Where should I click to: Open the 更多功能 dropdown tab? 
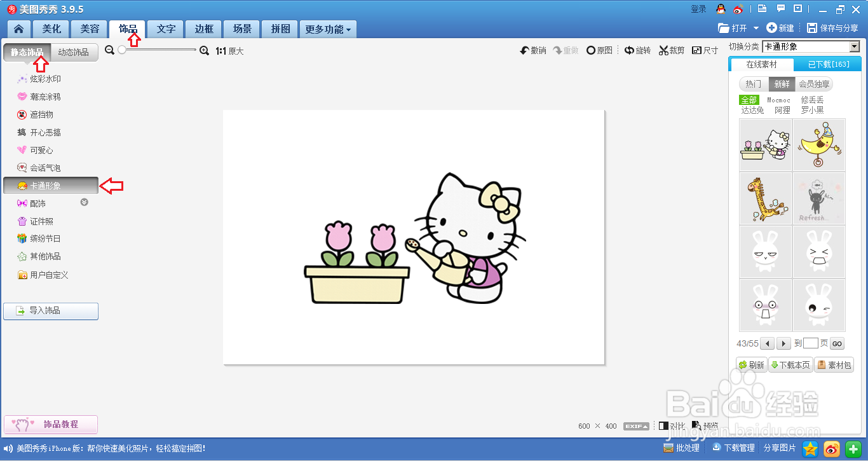[328, 29]
